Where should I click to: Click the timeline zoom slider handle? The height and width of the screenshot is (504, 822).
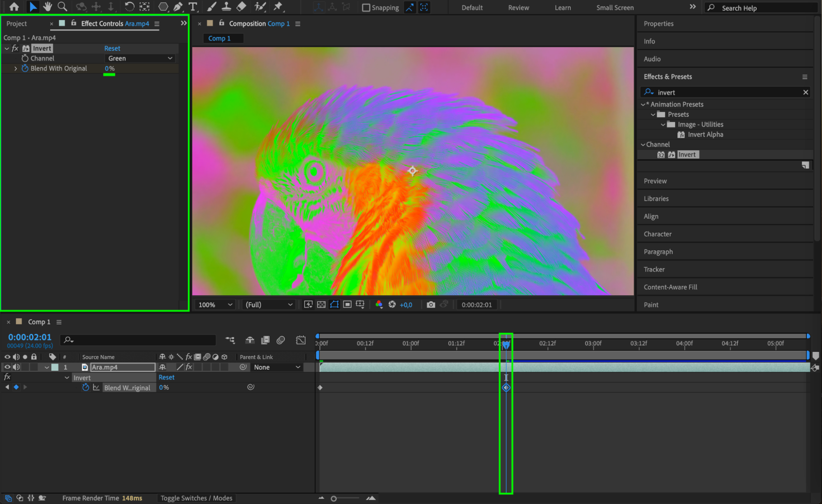(x=333, y=498)
